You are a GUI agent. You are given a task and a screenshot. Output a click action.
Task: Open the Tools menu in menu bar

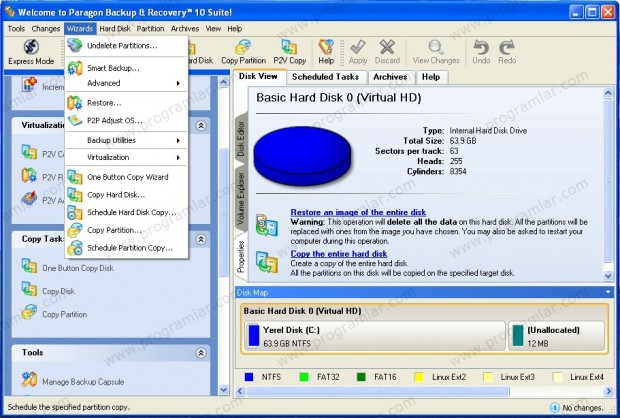[16, 28]
